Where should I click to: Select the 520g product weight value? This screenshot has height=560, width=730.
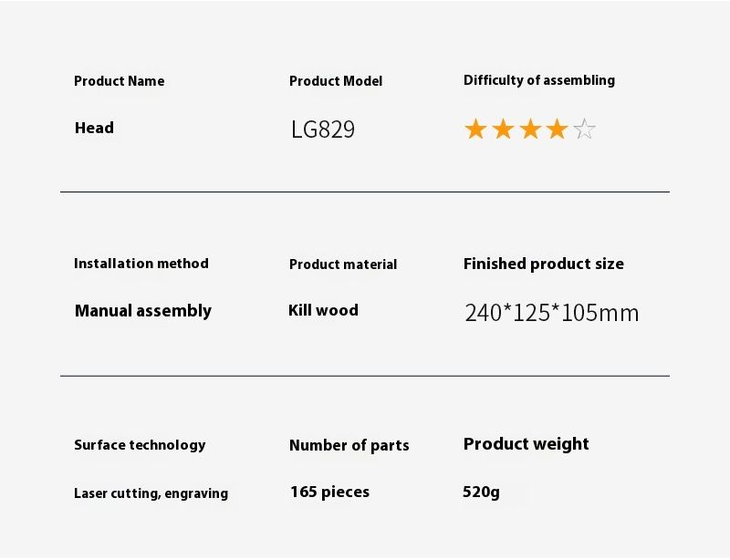pyautogui.click(x=482, y=493)
